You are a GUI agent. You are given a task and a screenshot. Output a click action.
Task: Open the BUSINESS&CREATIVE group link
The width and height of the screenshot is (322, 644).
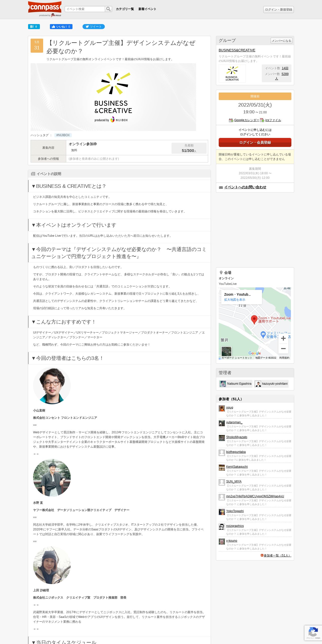click(x=237, y=50)
